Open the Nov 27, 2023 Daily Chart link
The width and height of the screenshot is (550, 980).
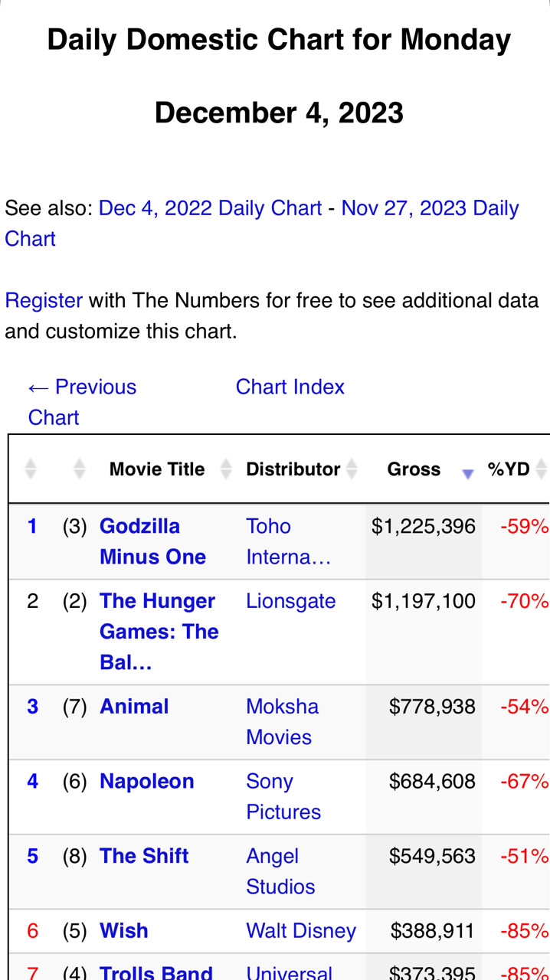(429, 208)
